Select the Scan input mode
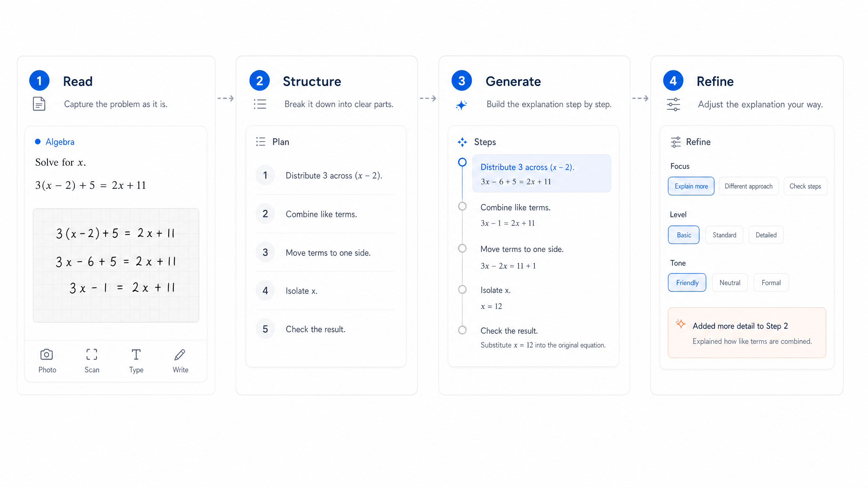The height and width of the screenshot is (488, 868). (x=92, y=361)
